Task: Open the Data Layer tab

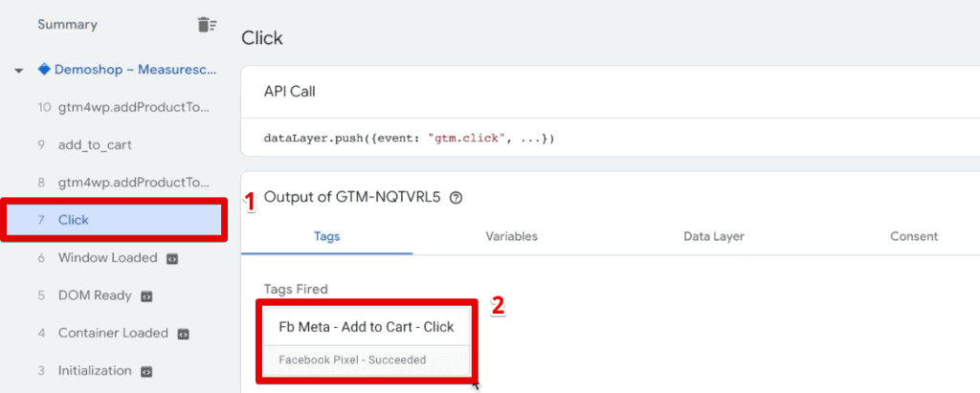Action: point(714,236)
